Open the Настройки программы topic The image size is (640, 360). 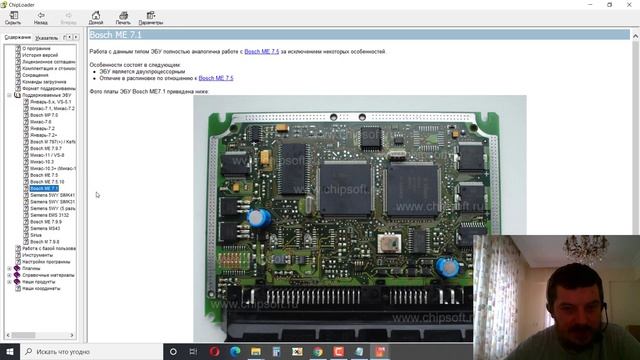[46, 262]
